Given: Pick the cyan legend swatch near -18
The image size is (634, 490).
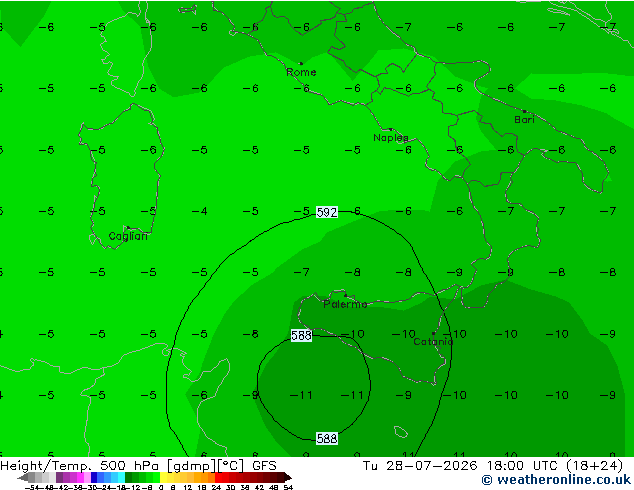Looking at the screenshot, I should point(121,477).
